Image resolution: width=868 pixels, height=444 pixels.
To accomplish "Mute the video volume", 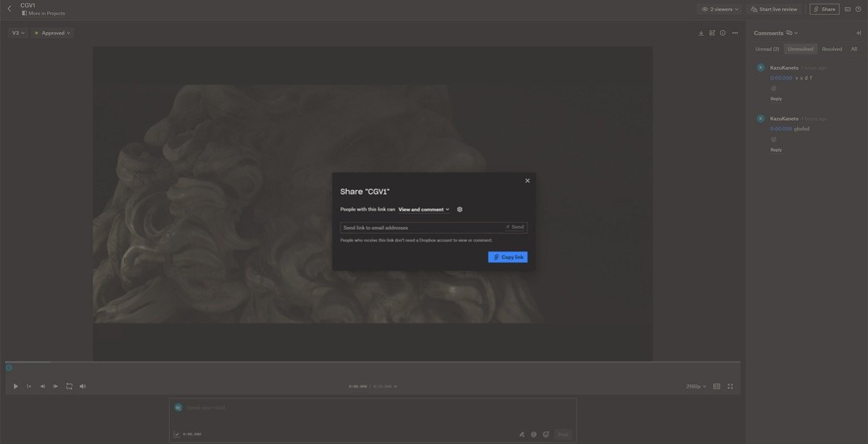I will [x=82, y=386].
